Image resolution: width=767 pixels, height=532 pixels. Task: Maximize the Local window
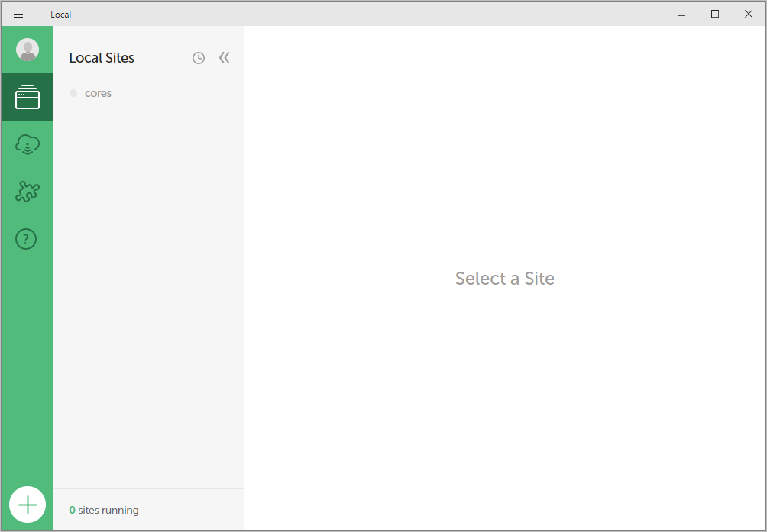coord(714,15)
